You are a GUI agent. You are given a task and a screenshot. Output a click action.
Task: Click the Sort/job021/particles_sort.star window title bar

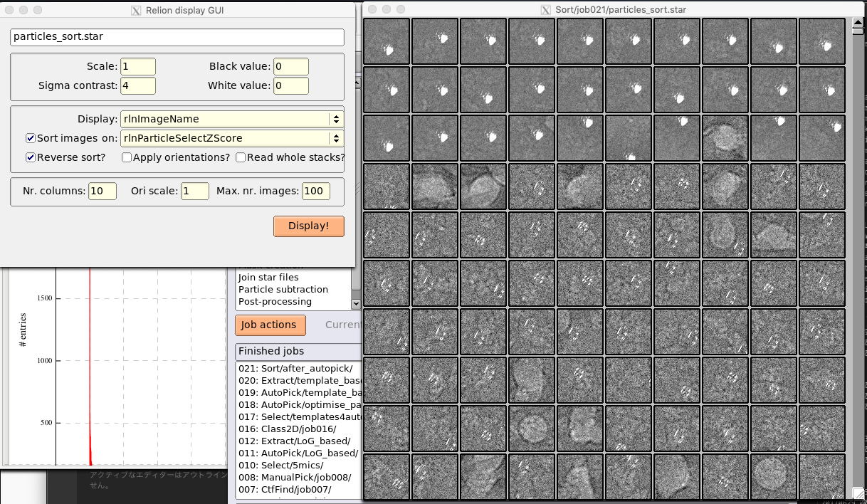pos(615,9)
